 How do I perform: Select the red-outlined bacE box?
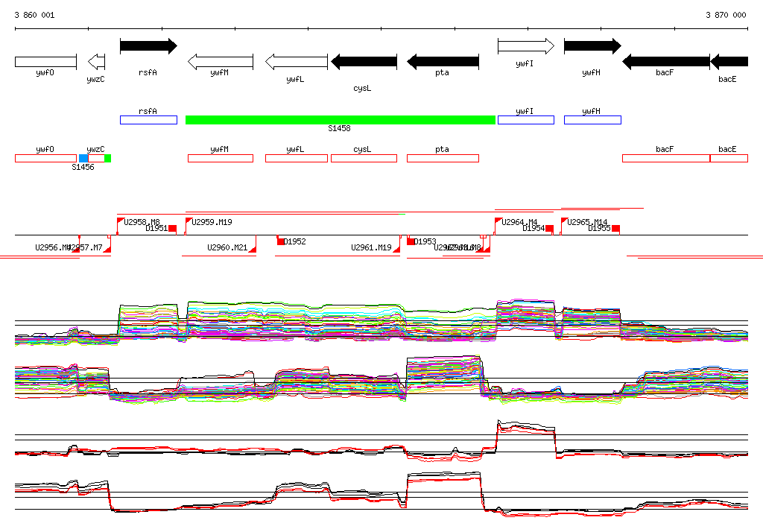pyautogui.click(x=729, y=158)
